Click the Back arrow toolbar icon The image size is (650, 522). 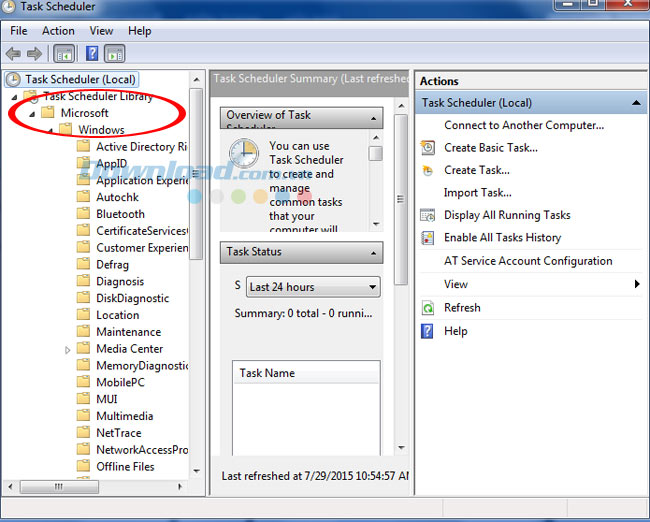click(13, 53)
